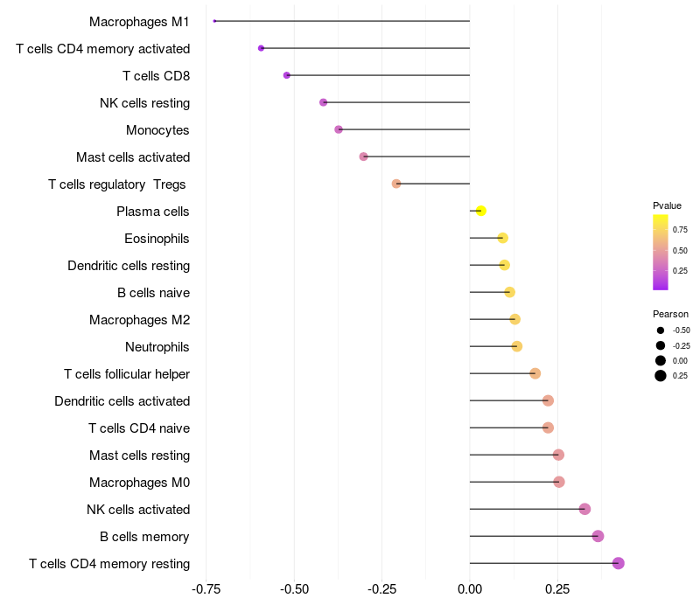Select the Mast cells activated dot

pyautogui.click(x=364, y=156)
